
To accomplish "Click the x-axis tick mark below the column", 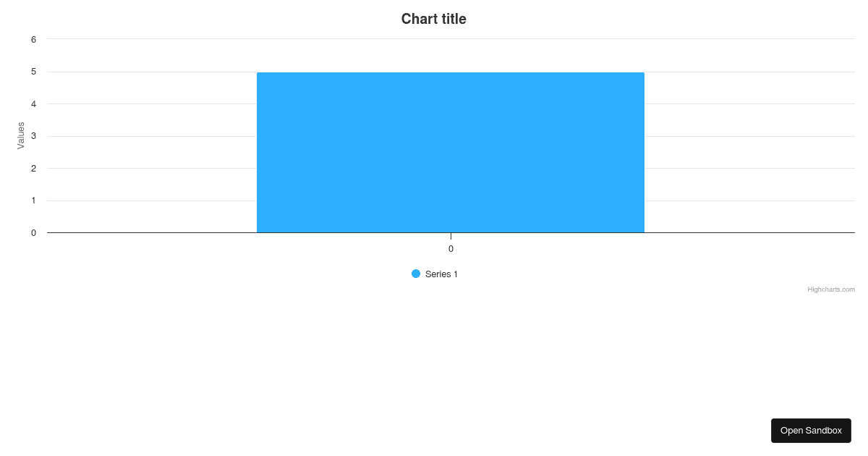I will (451, 236).
